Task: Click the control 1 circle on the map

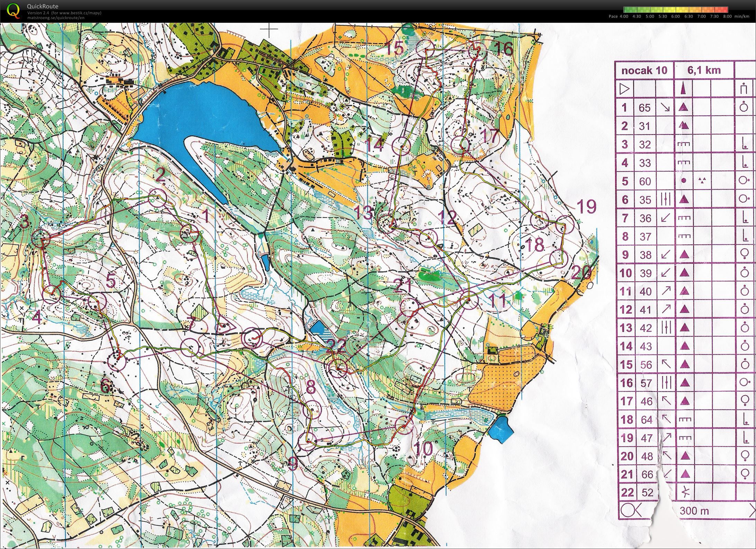Action: point(190,234)
